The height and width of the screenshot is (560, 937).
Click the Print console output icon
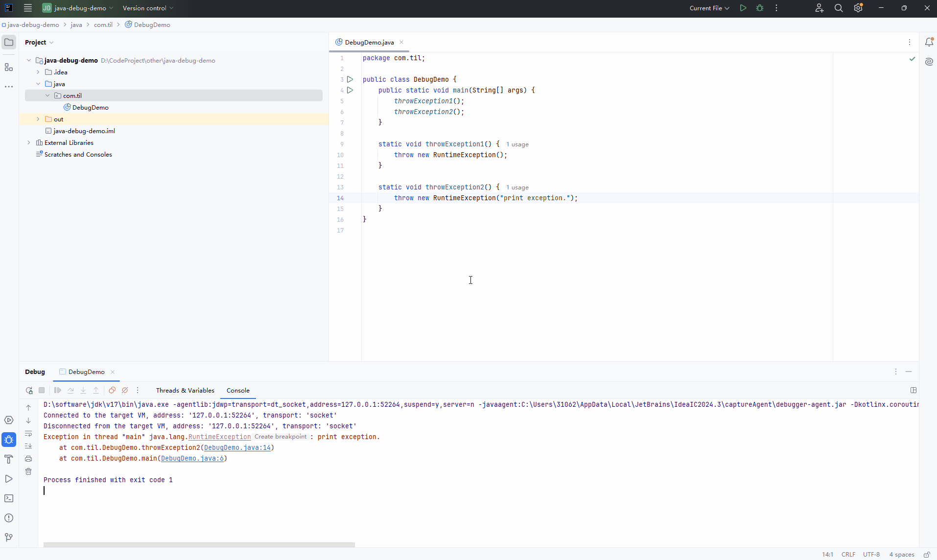(x=28, y=459)
